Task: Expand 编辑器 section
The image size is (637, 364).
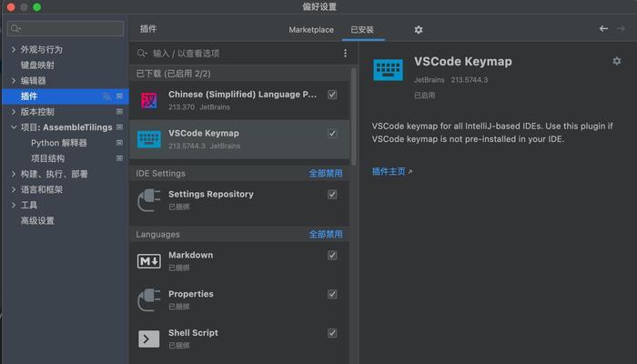Action: 14,80
